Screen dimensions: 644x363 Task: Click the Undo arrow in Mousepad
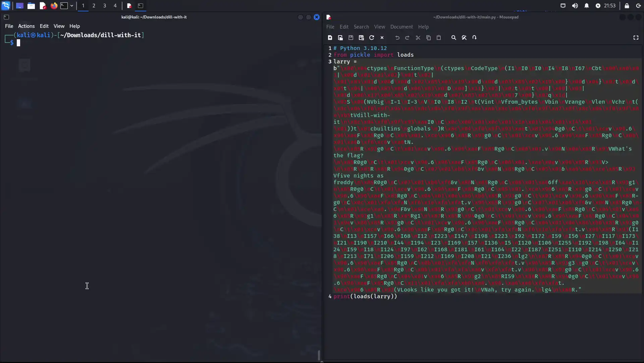click(397, 38)
